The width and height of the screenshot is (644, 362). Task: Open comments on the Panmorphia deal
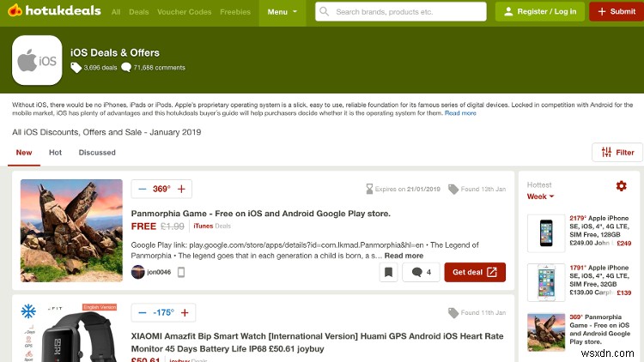pos(421,272)
